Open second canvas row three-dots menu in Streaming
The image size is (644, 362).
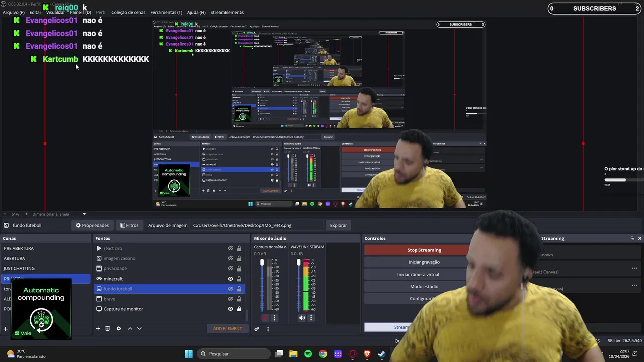[634, 285]
